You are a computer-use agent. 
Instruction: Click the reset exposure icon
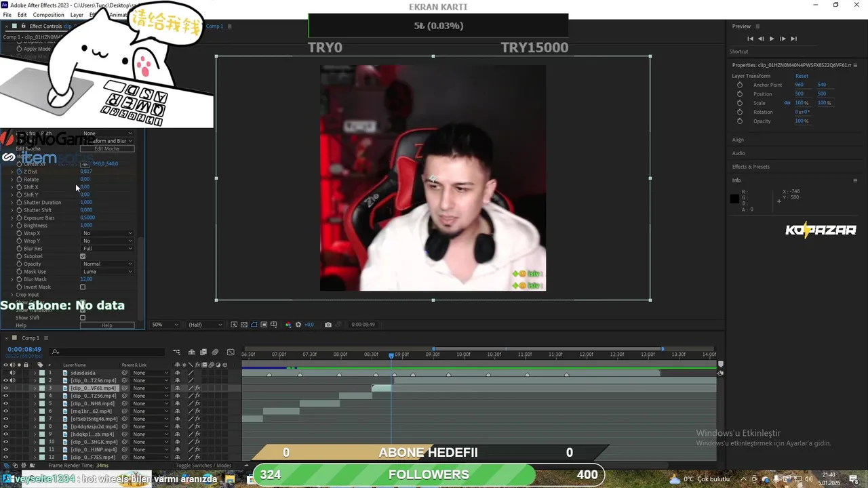click(298, 325)
